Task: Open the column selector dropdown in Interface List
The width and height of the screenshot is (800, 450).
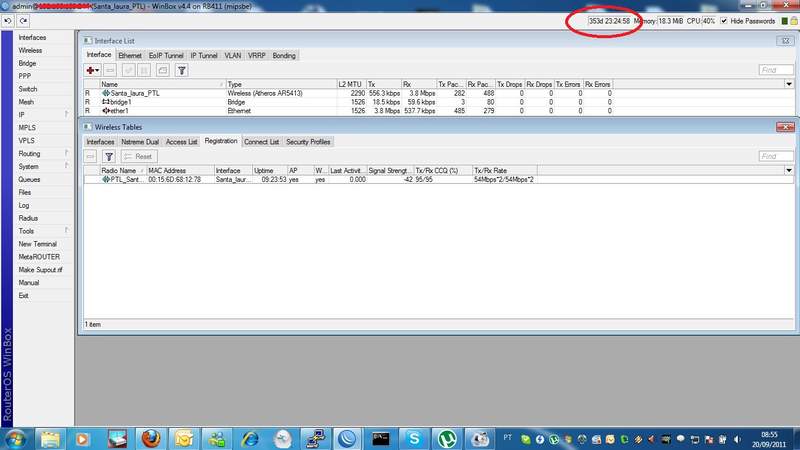Action: pos(789,84)
